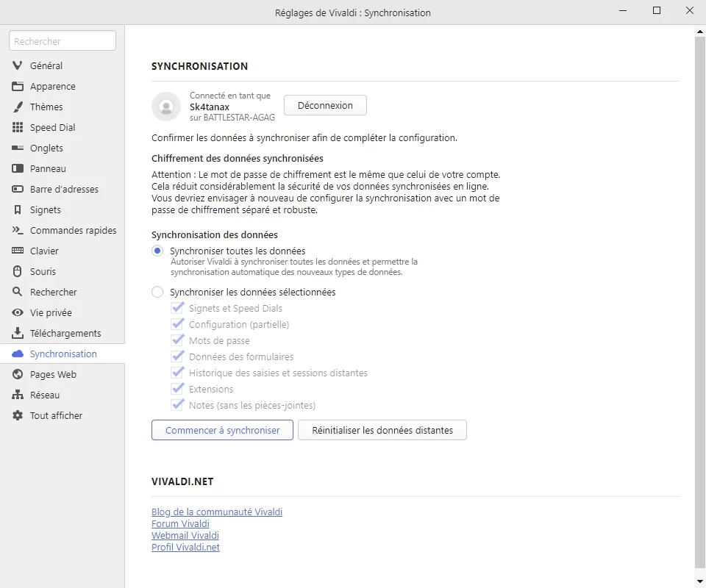
Task: Open the Webmail Vivaldi link
Action: click(185, 535)
